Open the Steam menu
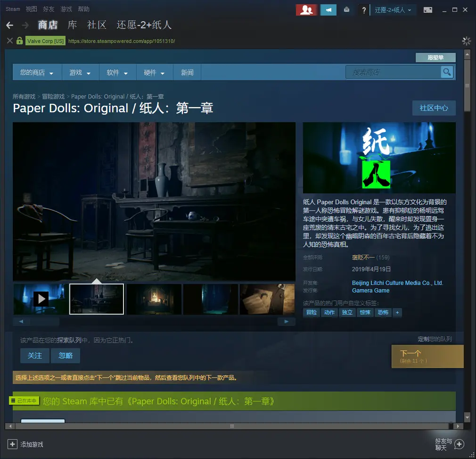 click(13, 9)
